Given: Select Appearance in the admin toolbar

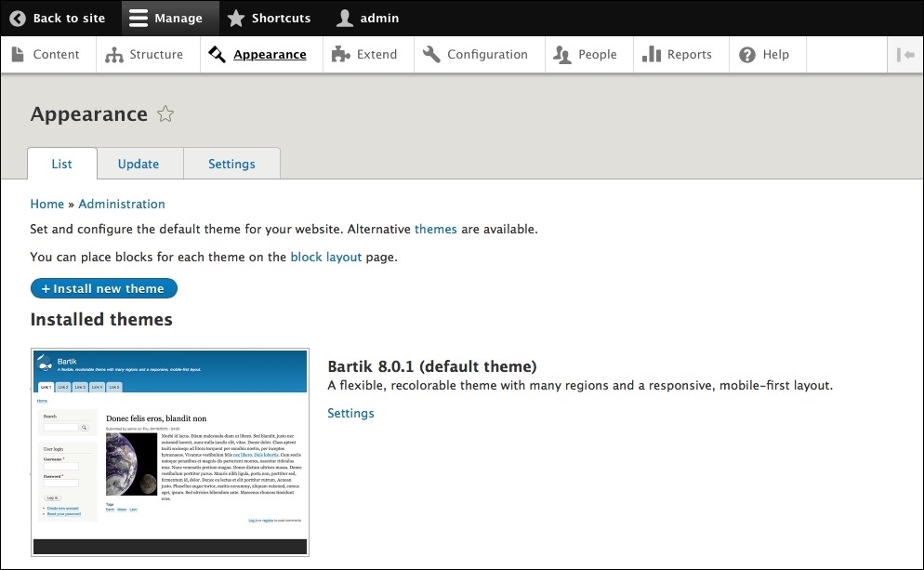Looking at the screenshot, I should (x=257, y=54).
